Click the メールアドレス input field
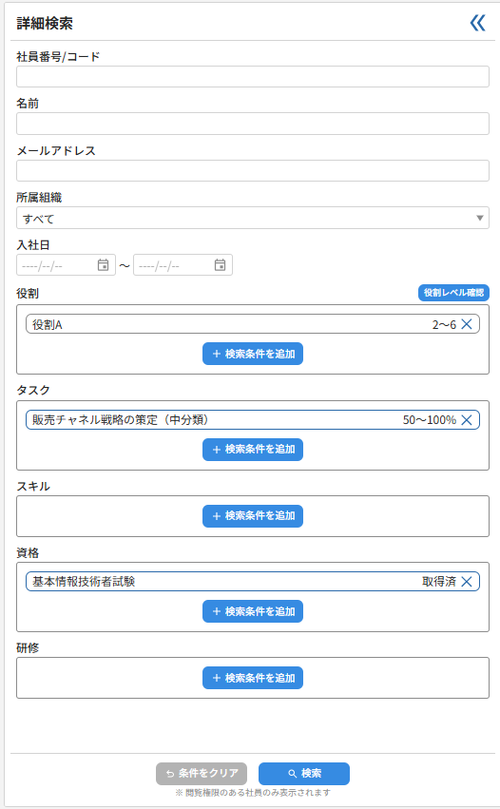Screen dimensions: 500x809 pyautogui.click(x=253, y=171)
